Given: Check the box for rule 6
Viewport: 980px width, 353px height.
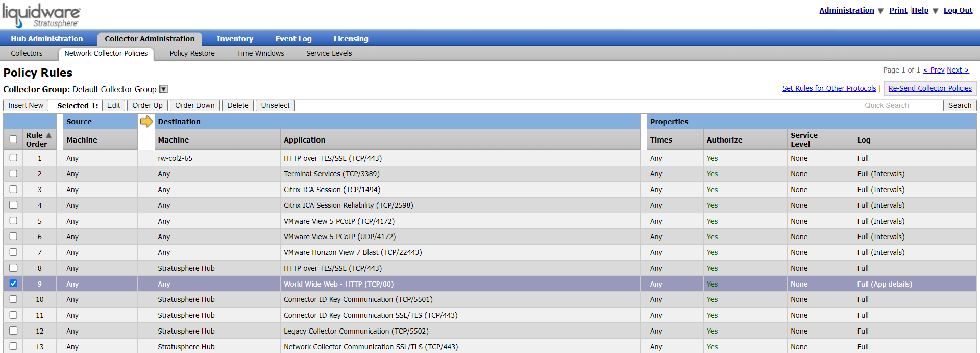Looking at the screenshot, I should [x=13, y=237].
